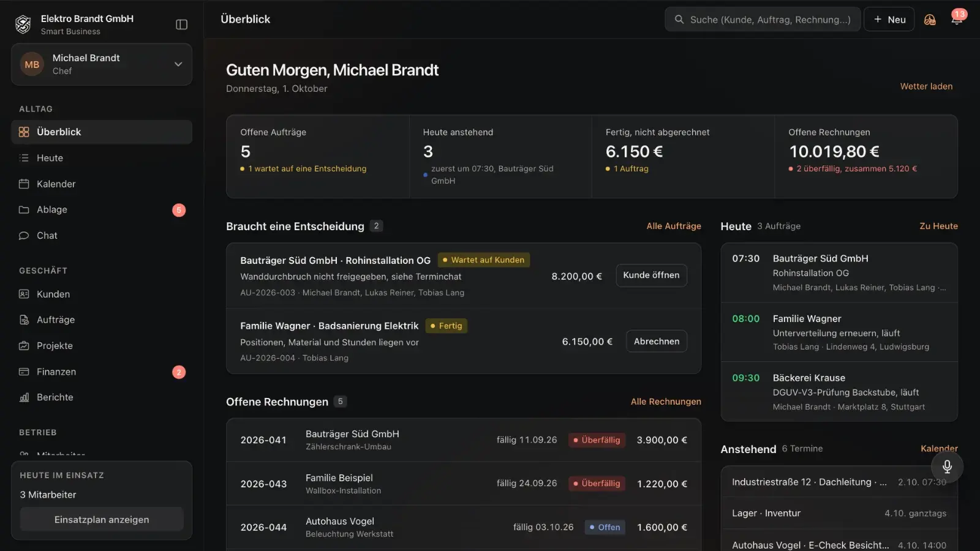The image size is (980, 551).
Task: Click the Finanzen sidebar icon
Action: tap(24, 372)
